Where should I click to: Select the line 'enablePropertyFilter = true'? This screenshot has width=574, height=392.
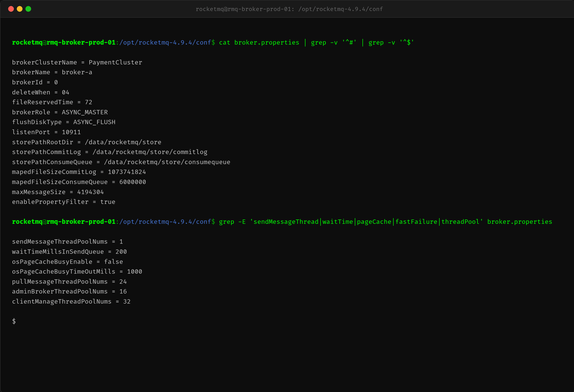point(64,202)
